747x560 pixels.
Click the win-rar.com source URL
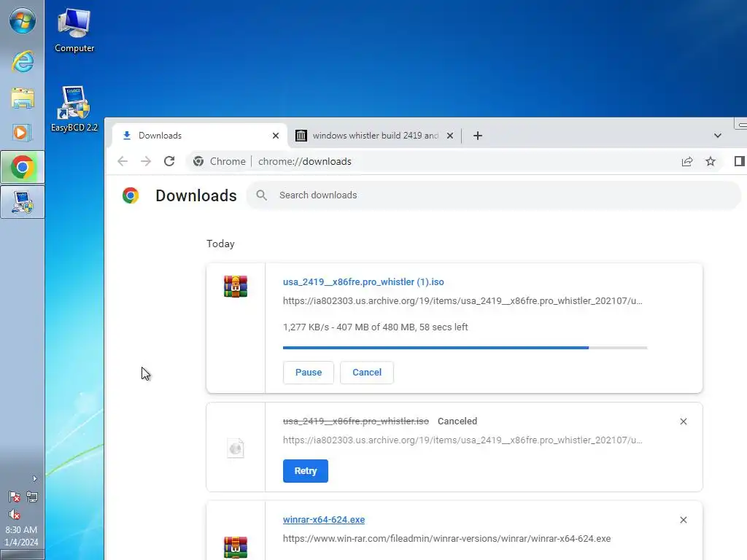[447, 539]
